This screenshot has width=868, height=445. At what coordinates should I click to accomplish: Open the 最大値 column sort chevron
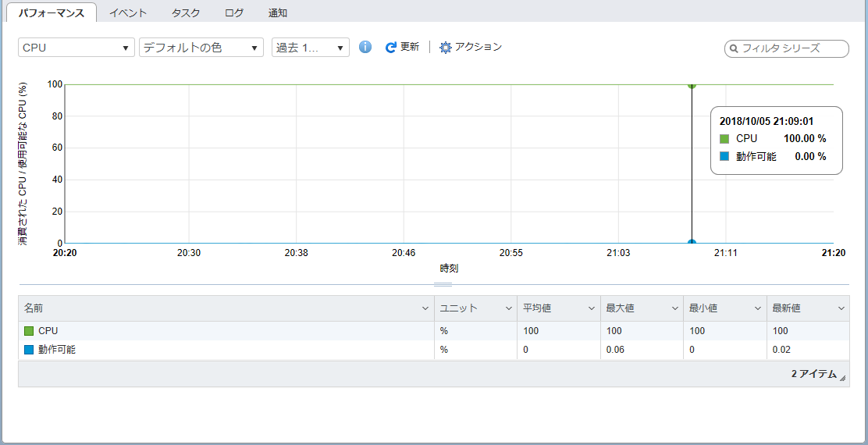(x=674, y=308)
